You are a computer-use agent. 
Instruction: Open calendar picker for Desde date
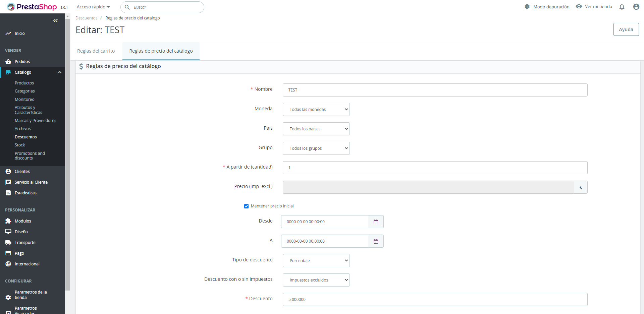click(x=376, y=222)
